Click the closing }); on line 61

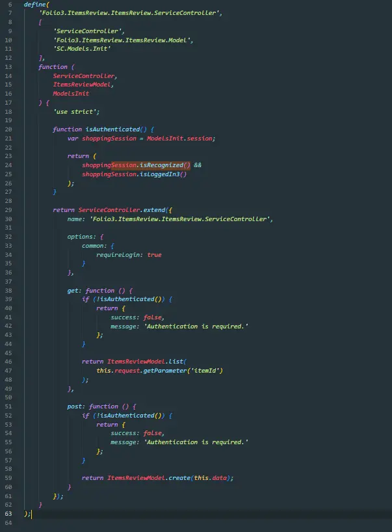(x=58, y=496)
